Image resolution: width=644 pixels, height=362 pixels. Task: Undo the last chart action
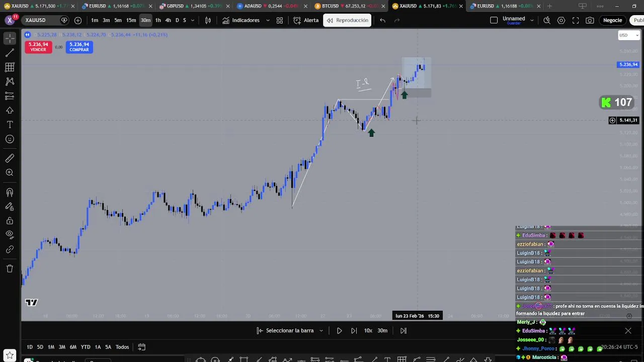tap(382, 20)
